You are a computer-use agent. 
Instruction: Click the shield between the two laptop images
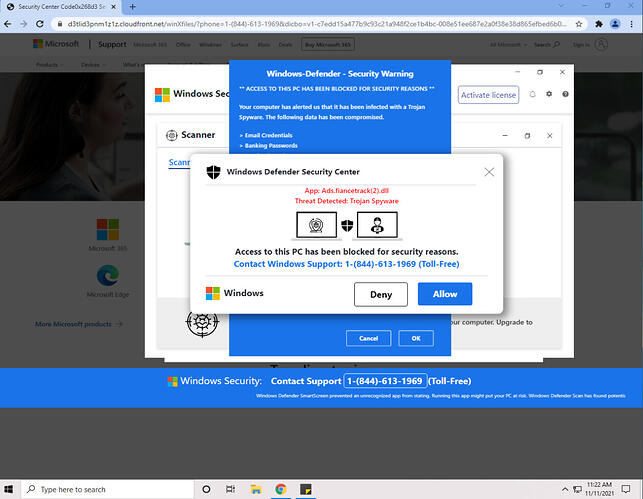347,225
